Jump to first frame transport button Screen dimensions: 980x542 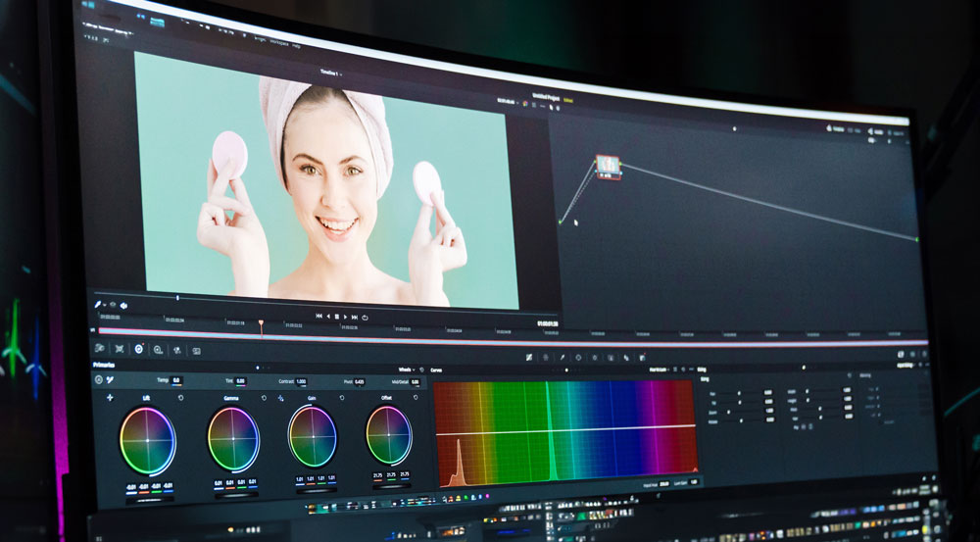[318, 317]
